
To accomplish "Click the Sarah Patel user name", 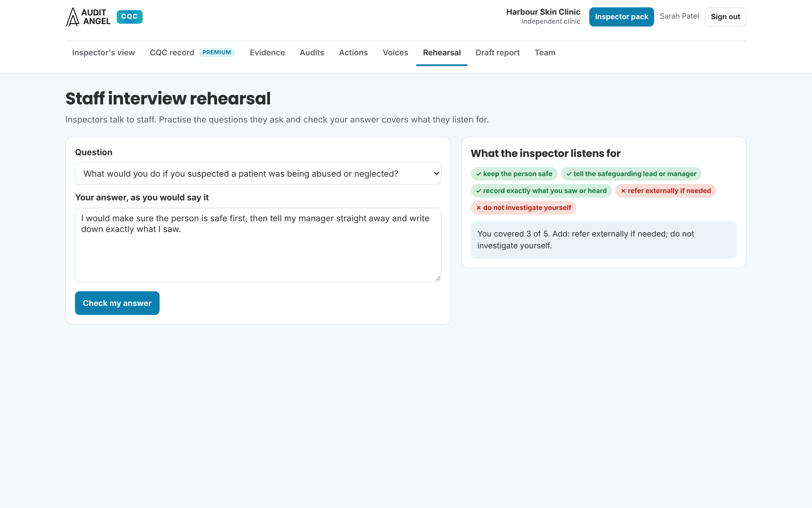I will (x=679, y=16).
